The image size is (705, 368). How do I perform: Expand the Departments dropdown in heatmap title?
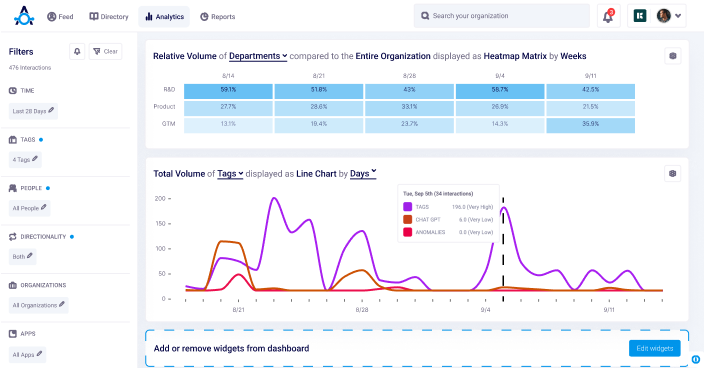click(x=258, y=56)
